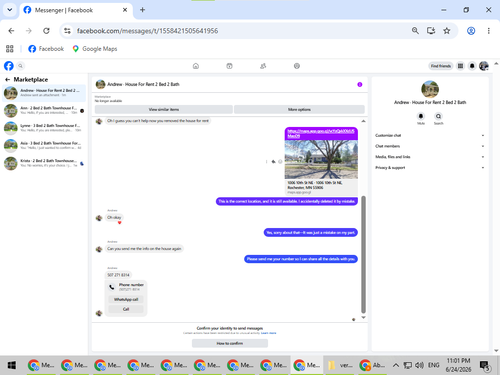Open the Lynne - 3 Bed 2 Bath Townhouse conversation
Screen dimensions: 500x375
[44, 128]
